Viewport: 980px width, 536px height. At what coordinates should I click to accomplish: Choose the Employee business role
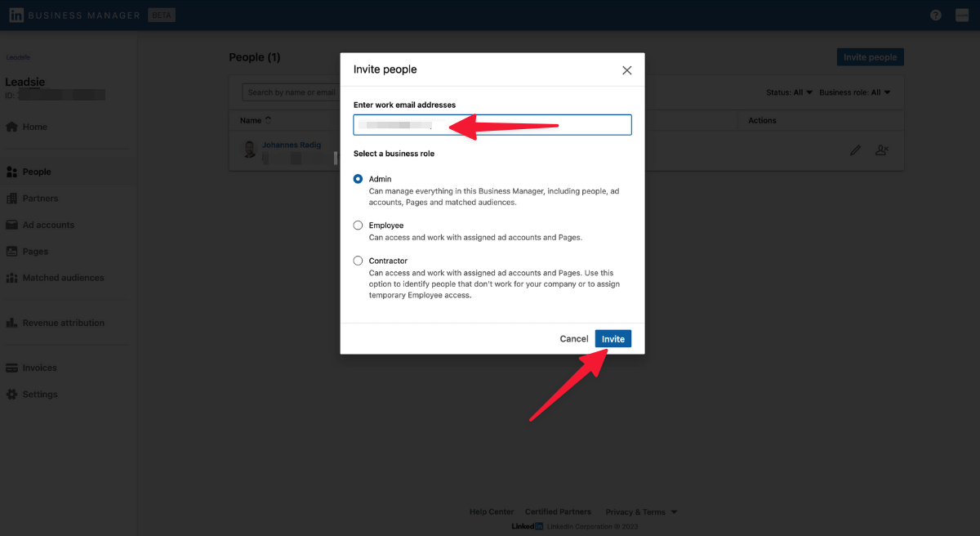pyautogui.click(x=358, y=225)
